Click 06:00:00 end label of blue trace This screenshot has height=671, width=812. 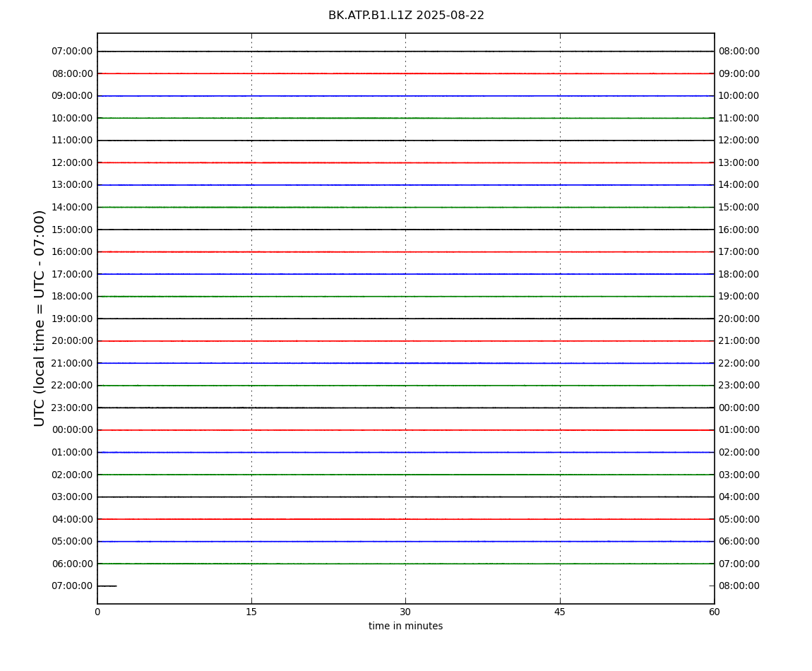739,542
